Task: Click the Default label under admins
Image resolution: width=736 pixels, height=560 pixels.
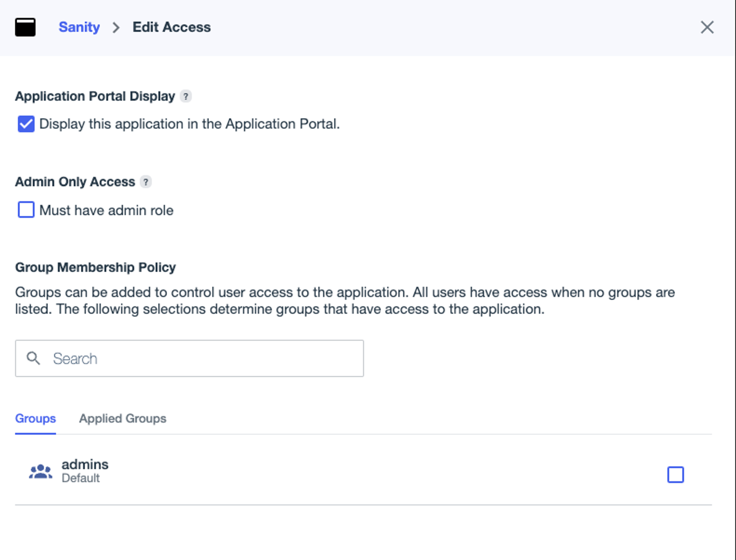Action: (80, 478)
